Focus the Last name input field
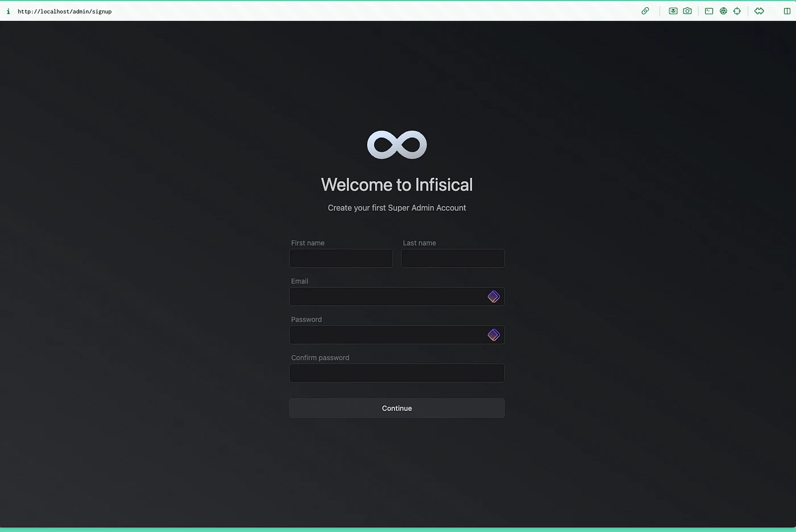Viewport: 796px width, 532px height. (x=453, y=258)
